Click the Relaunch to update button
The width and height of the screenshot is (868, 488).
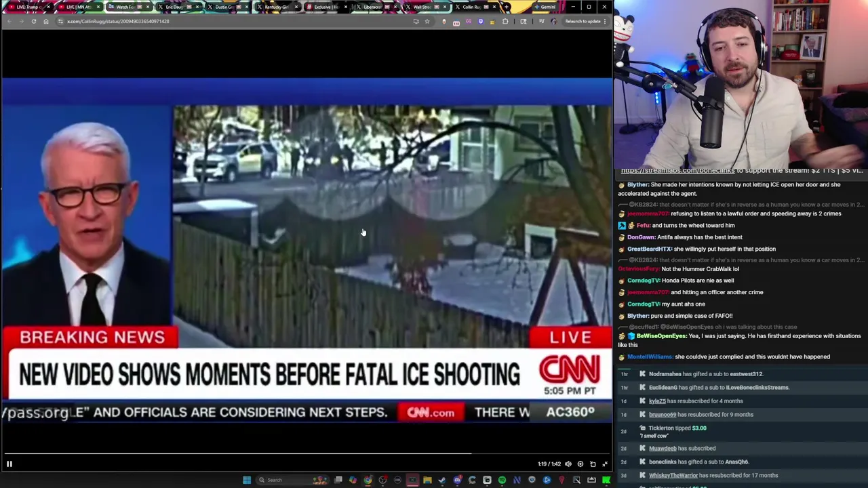pos(585,21)
